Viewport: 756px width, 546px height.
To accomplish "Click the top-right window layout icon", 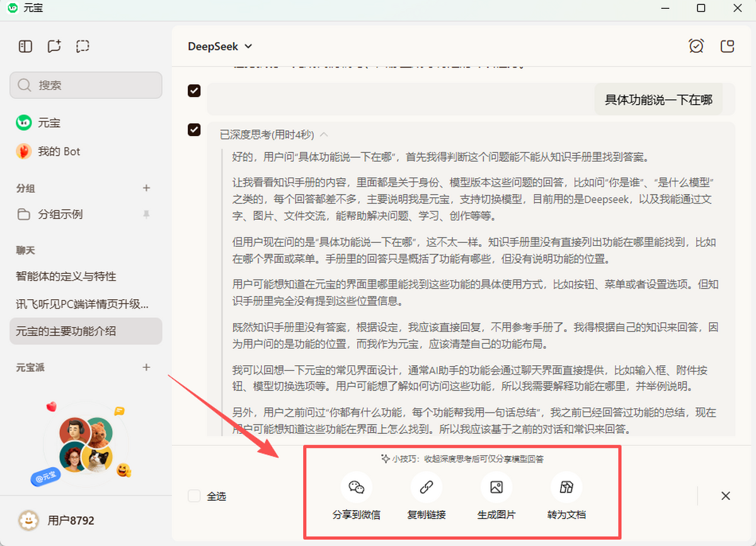I will 728,46.
